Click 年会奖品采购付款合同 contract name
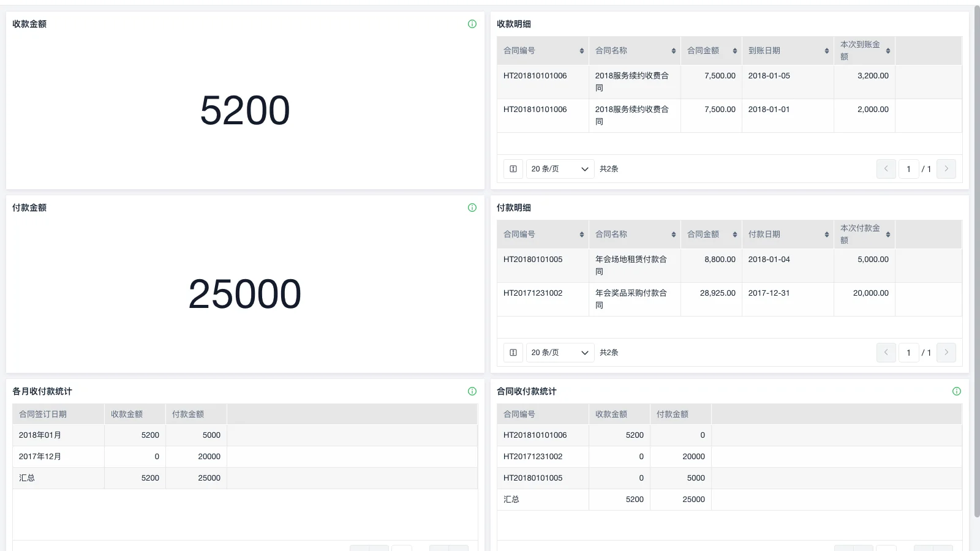 (x=631, y=299)
